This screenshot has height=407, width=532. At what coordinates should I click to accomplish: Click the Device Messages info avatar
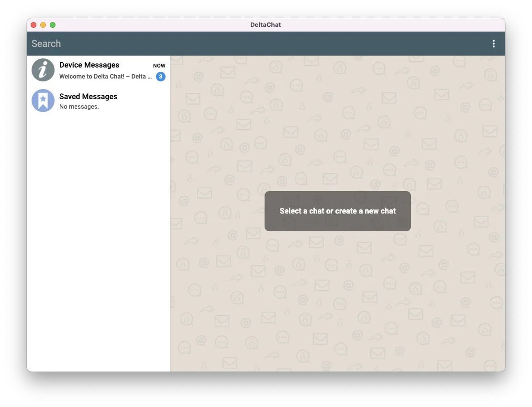43,70
